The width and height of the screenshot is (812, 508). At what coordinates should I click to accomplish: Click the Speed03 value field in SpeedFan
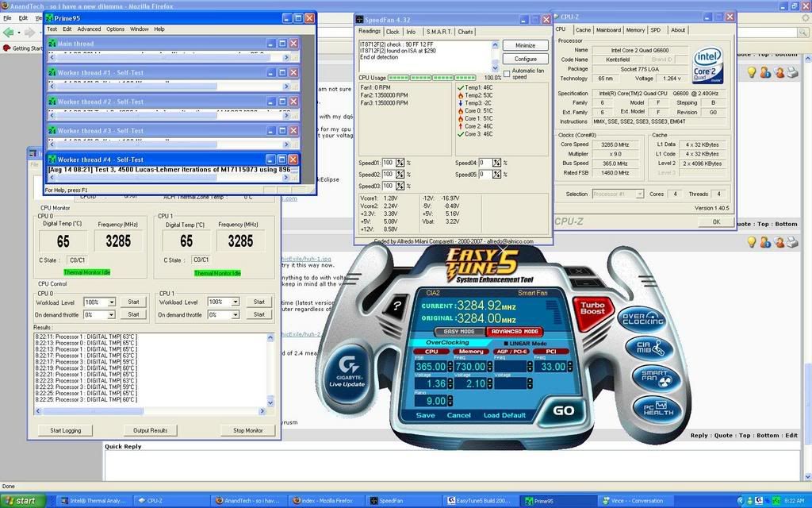coord(389,186)
